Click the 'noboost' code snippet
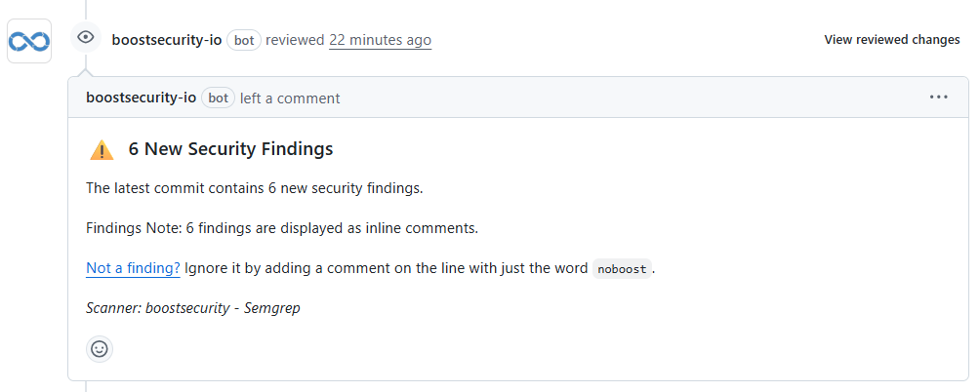The image size is (980, 392). point(622,269)
